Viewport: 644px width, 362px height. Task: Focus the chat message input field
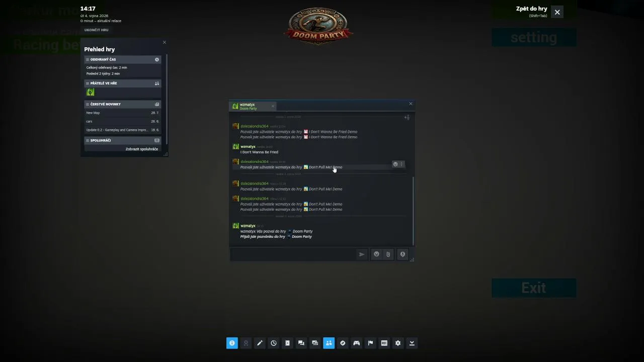[x=293, y=254]
